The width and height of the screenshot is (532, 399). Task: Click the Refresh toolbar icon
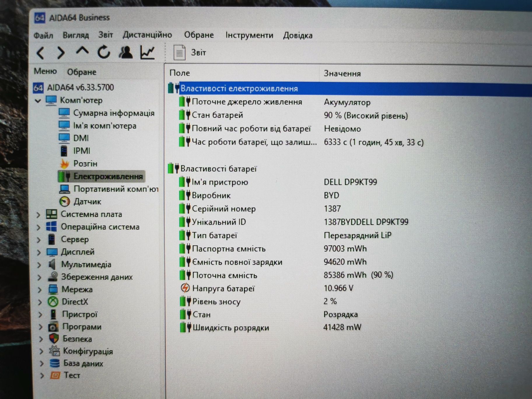[104, 52]
